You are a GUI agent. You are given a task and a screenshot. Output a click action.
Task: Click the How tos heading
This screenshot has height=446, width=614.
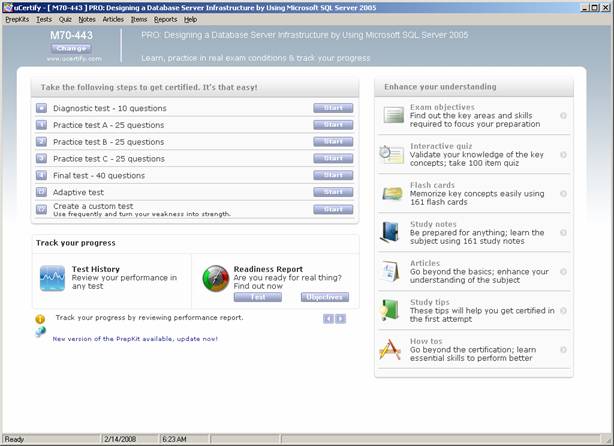[426, 341]
